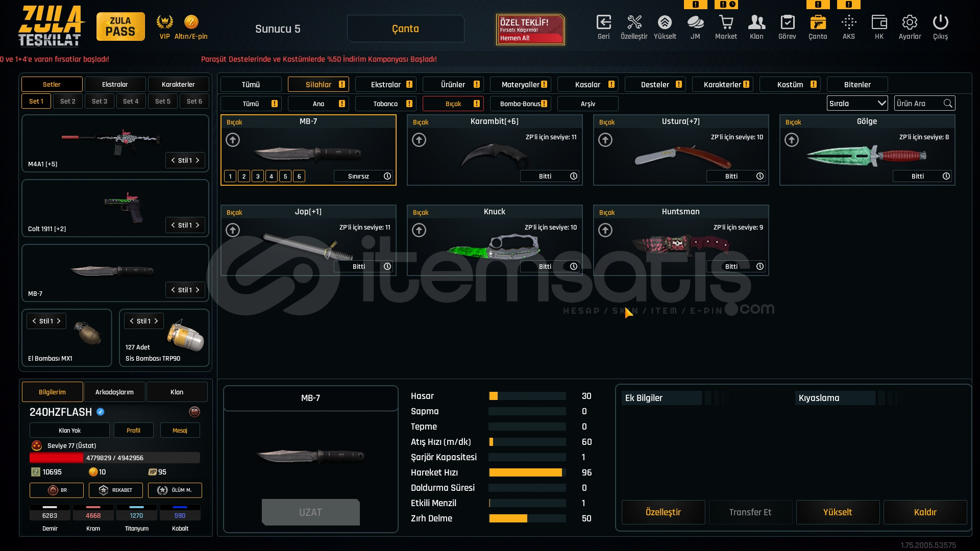Click upgrade arrow on MB-7 card
The width and height of the screenshot is (980, 551).
coord(233,140)
